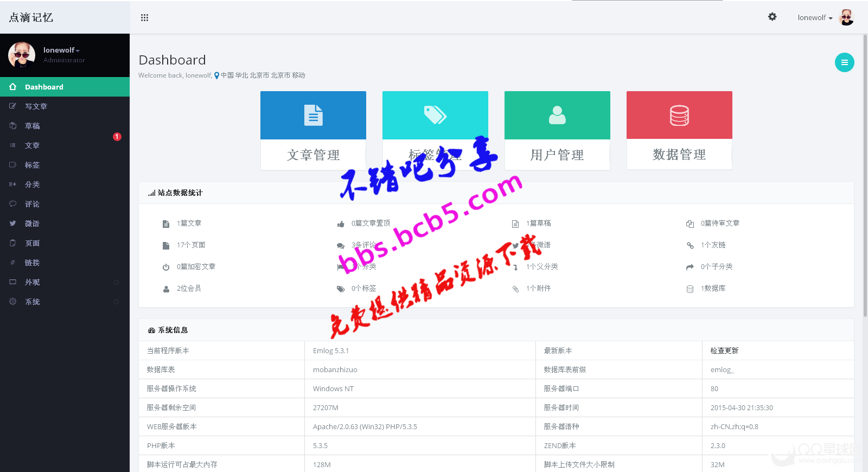
Task: Click the 1个父分类 statistic
Action: click(x=542, y=266)
